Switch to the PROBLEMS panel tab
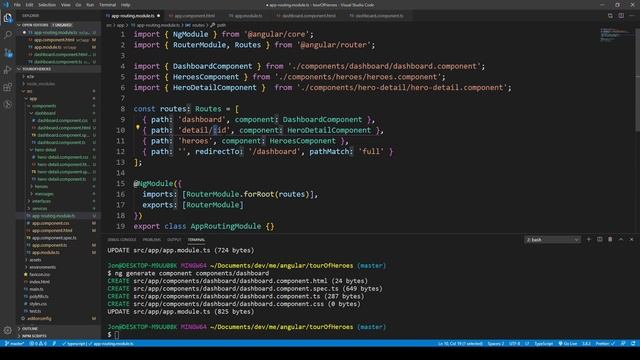Screen dimensions: 640x360 pyautogui.click(x=152, y=240)
